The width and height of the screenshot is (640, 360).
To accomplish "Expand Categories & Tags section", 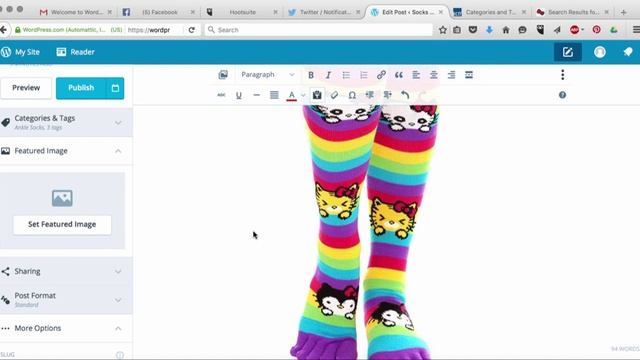I will [66, 122].
